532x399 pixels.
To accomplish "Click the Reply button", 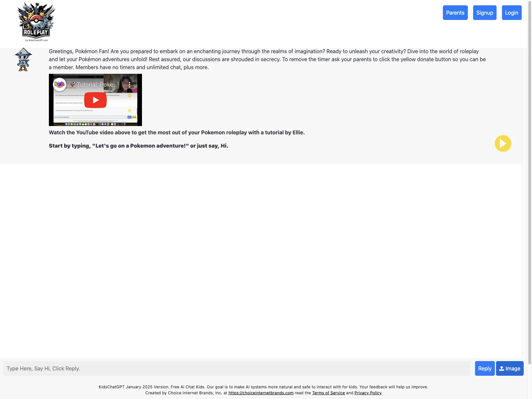I will pyautogui.click(x=485, y=368).
